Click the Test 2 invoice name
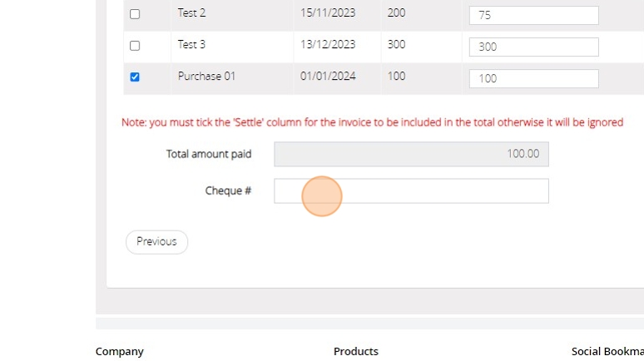Image resolution: width=644 pixels, height=361 pixels. coord(191,13)
